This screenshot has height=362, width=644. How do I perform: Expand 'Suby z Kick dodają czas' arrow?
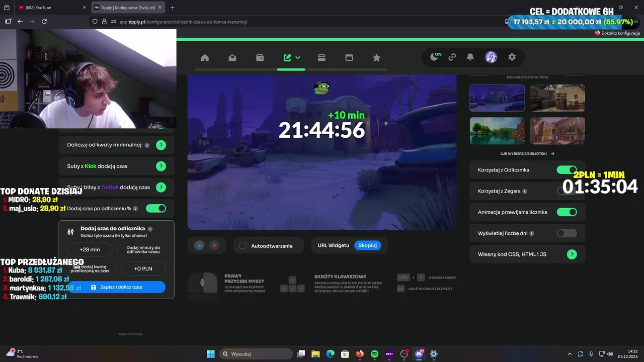160,166
